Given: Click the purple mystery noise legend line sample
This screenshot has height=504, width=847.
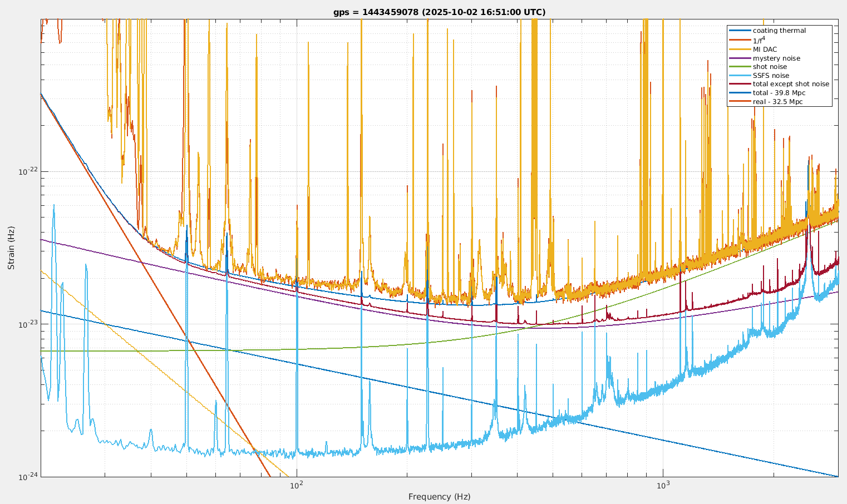Looking at the screenshot, I should coord(740,58).
